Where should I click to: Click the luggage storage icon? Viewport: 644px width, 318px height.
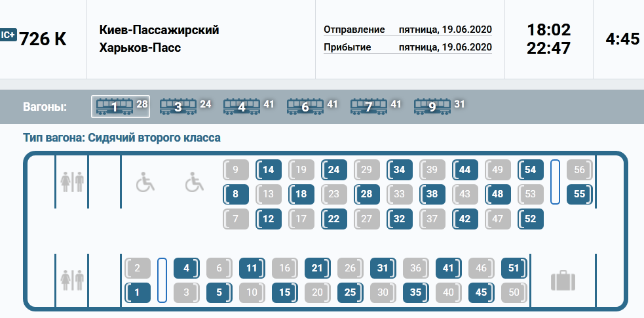point(562,281)
